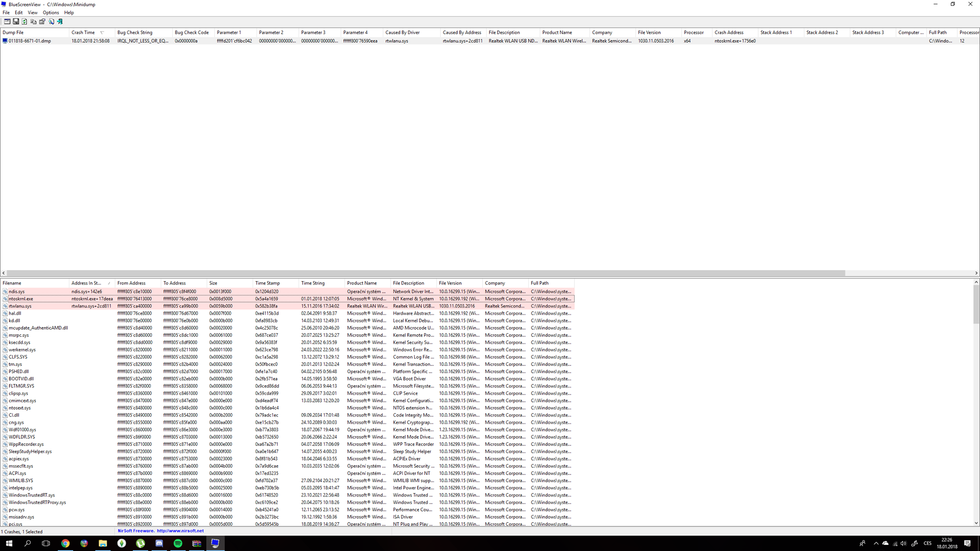The height and width of the screenshot is (551, 980).
Task: Open Discord from the taskbar
Action: (x=159, y=543)
